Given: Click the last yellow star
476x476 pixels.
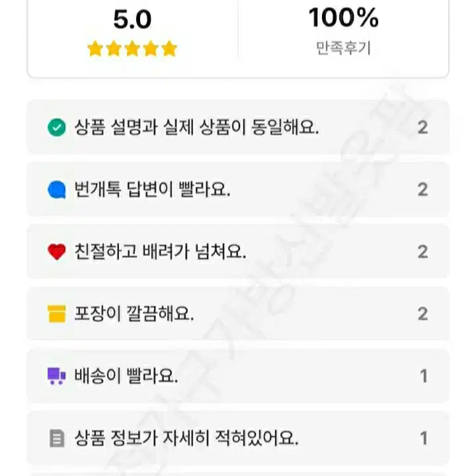Looking at the screenshot, I should pyautogui.click(x=169, y=48).
